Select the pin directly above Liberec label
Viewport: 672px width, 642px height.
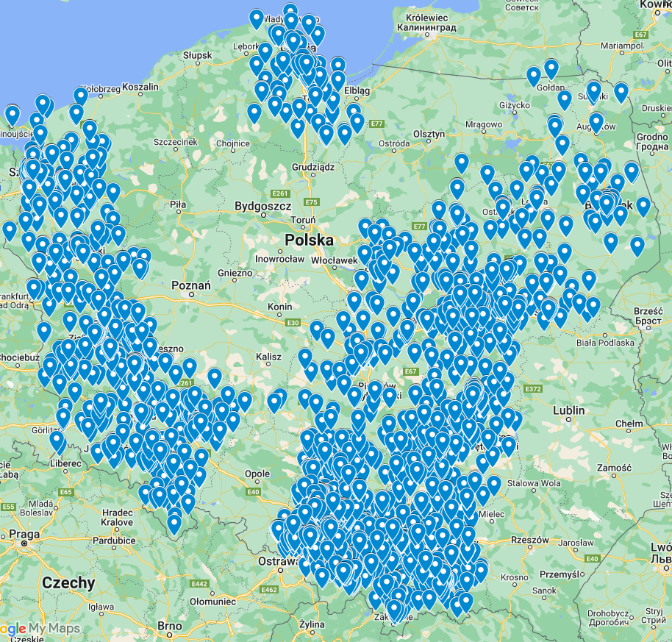57,441
